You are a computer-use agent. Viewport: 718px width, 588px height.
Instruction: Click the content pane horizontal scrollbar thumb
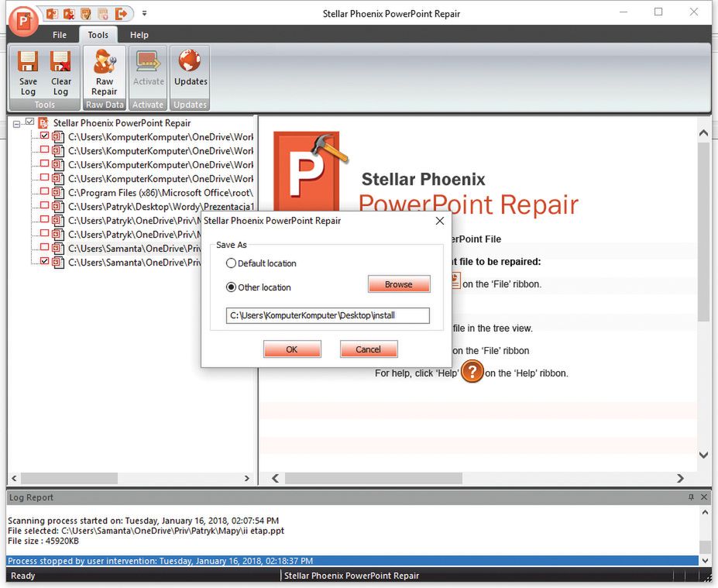pos(373,478)
